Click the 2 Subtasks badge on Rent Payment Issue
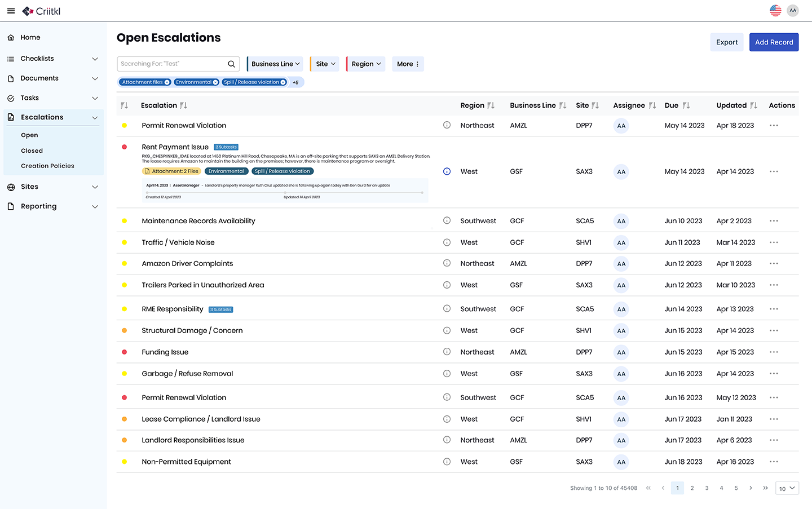Screen dimensions: 812x509 pos(226,147)
